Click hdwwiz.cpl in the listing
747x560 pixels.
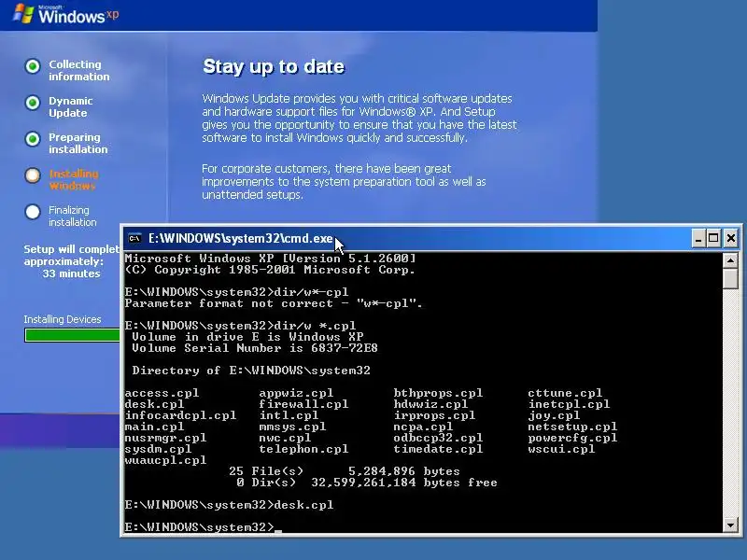click(430, 404)
